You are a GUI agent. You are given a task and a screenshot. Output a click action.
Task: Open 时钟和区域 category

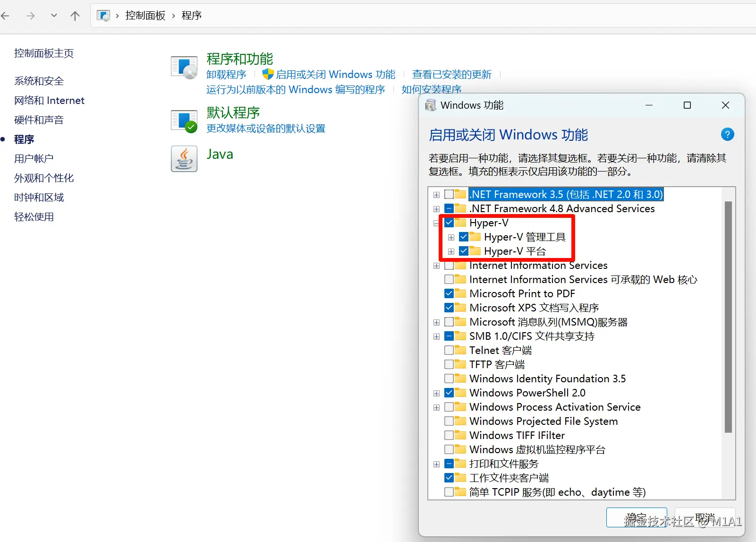pyautogui.click(x=39, y=198)
